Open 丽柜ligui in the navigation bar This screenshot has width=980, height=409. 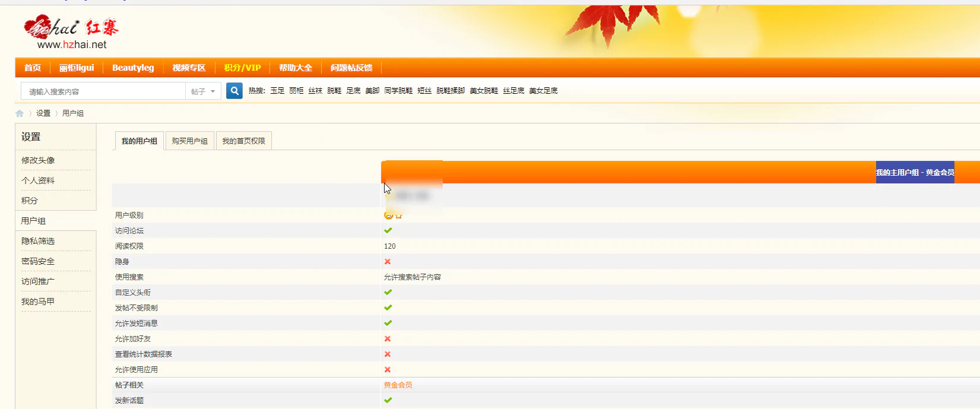tap(77, 68)
